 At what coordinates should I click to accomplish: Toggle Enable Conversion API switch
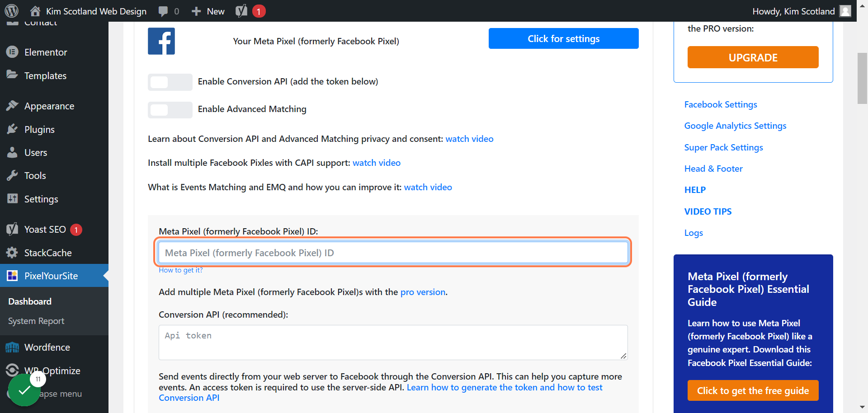click(x=170, y=82)
